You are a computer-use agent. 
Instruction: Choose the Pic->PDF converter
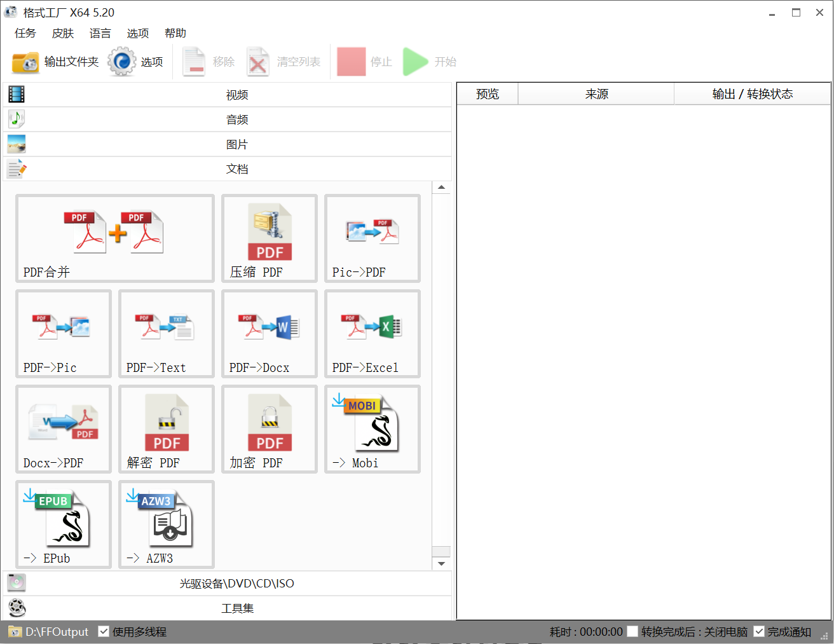[x=373, y=238]
